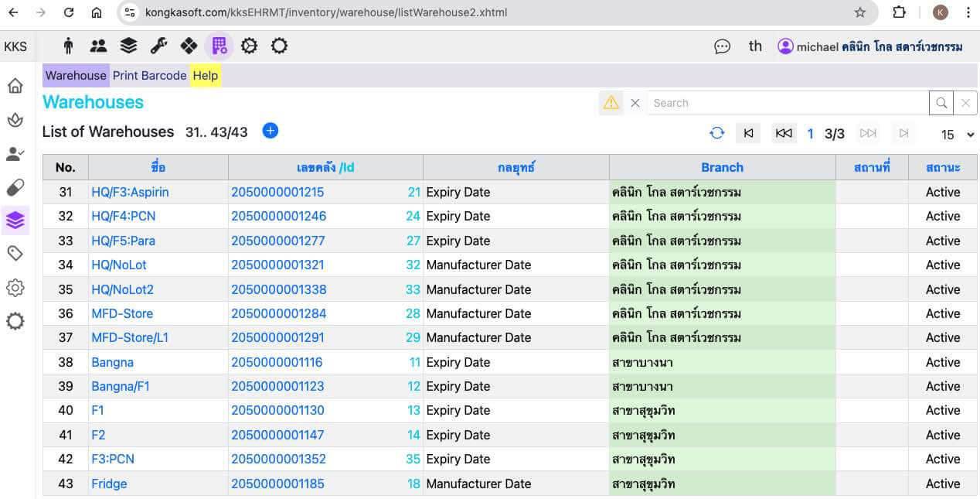The image size is (980, 499).
Task: Sort the table by the Branch column header
Action: tap(722, 167)
